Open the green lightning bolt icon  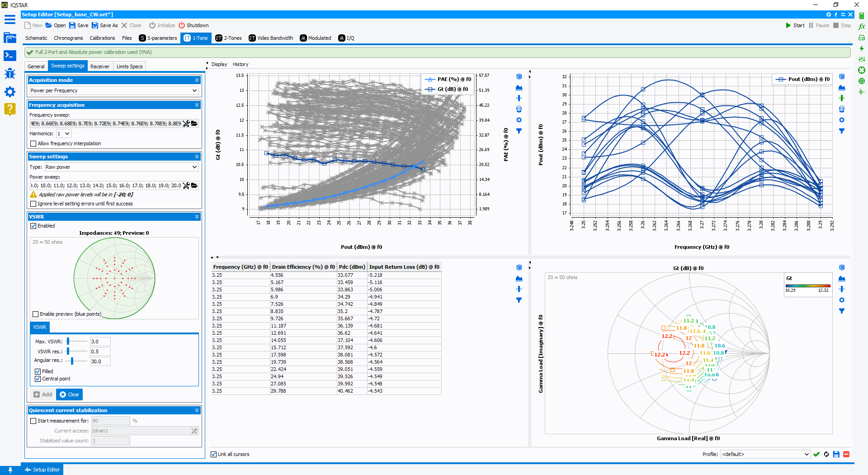pos(862,48)
